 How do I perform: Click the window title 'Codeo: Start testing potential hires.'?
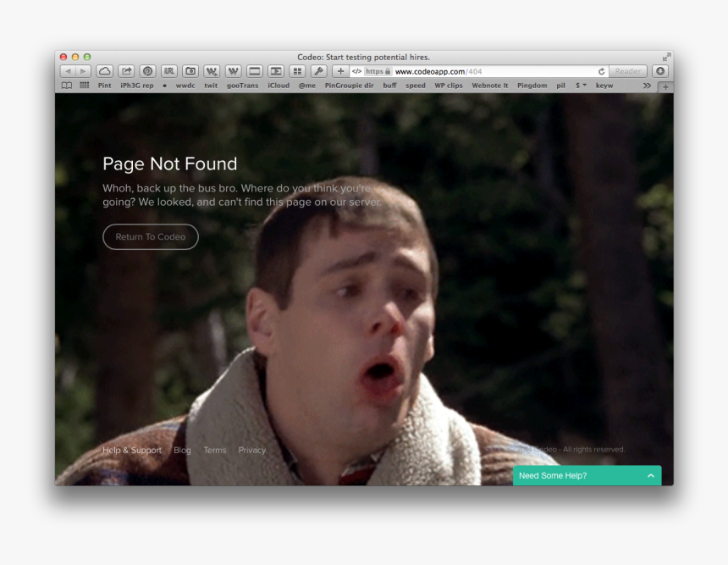[363, 57]
